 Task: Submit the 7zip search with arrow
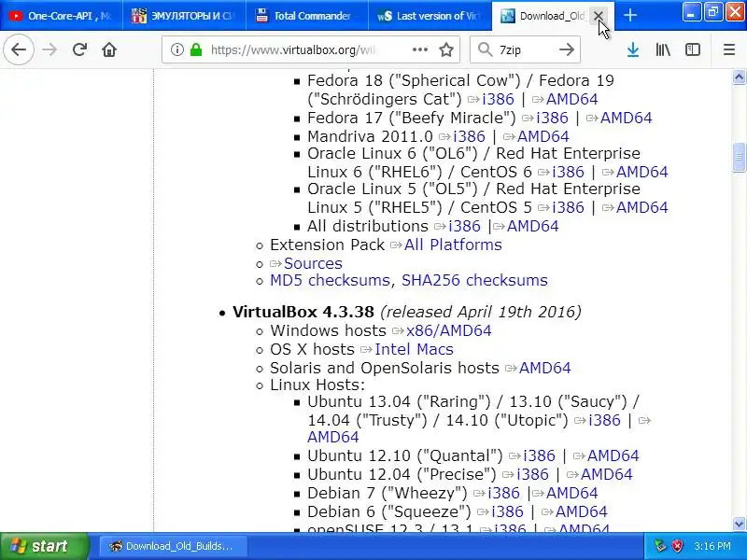567,49
